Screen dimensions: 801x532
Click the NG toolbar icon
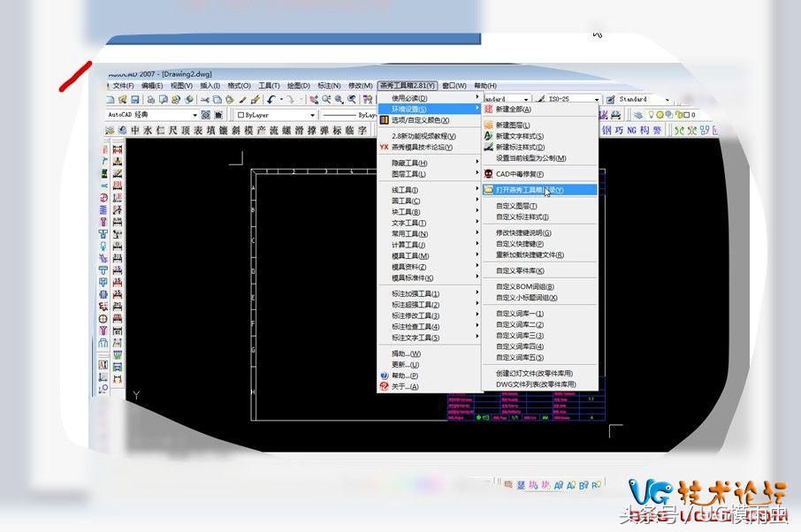point(632,130)
